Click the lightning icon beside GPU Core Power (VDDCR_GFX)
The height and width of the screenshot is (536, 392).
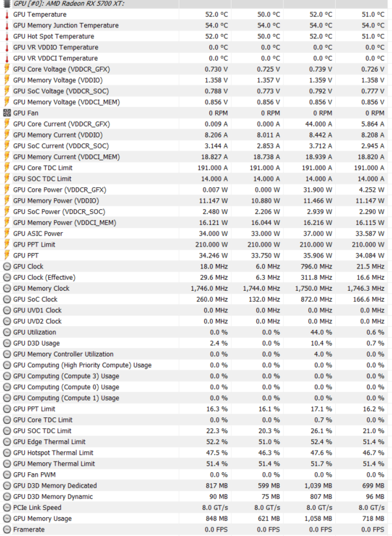7,190
